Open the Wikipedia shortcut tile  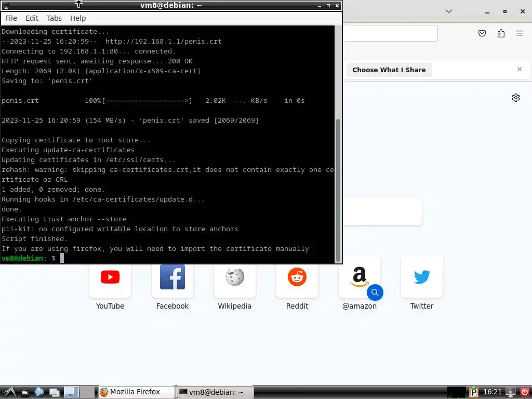click(x=234, y=281)
